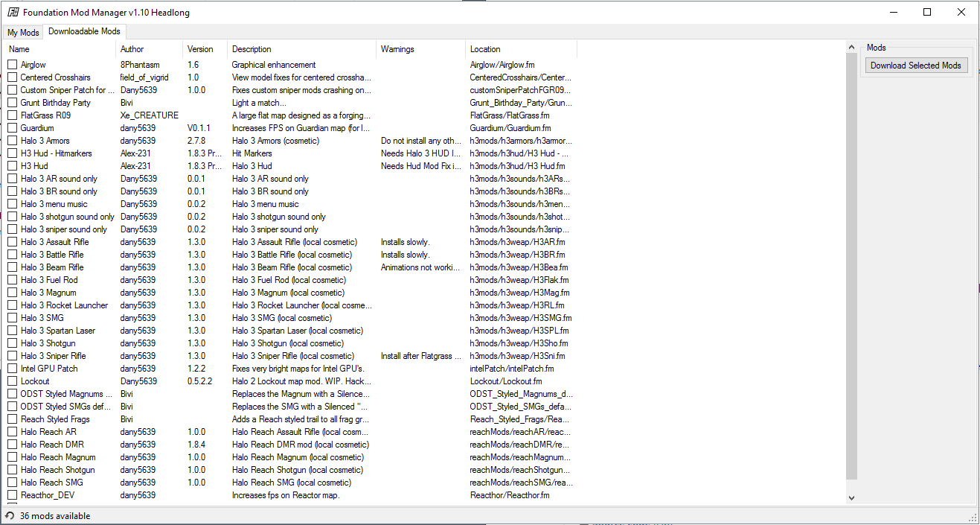Click '36 mods available' status text
Viewport: 980px width, 525px height.
point(55,516)
